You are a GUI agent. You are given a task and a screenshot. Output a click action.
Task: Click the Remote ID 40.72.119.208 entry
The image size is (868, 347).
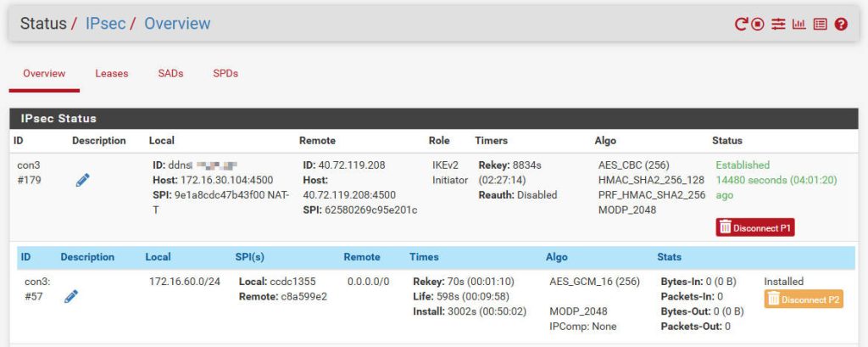tap(344, 165)
